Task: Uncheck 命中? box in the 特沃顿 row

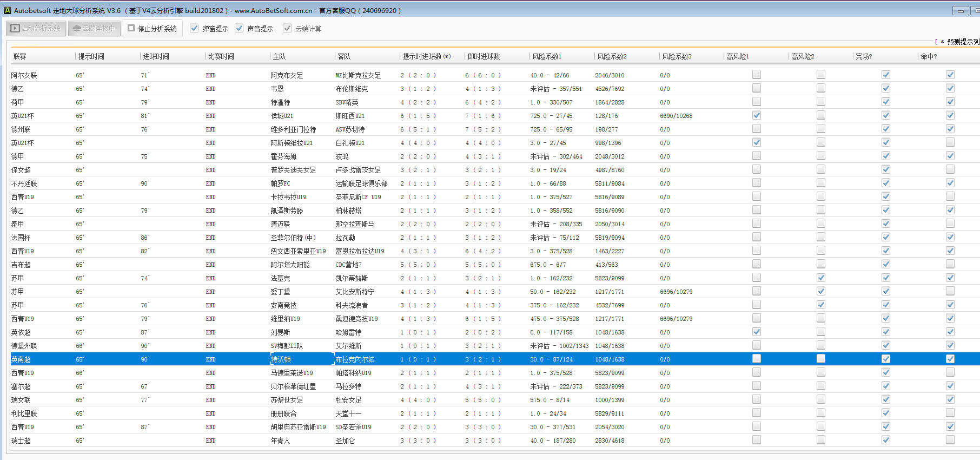Action: 950,359
